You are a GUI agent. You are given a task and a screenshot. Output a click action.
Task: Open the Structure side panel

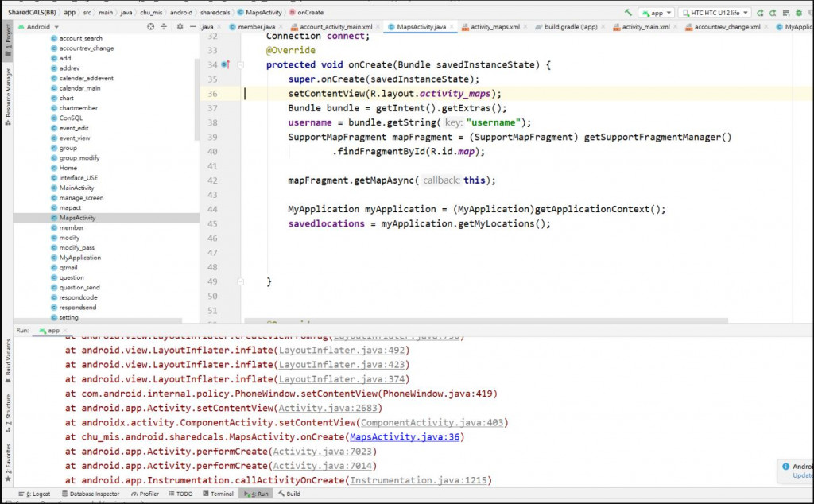point(8,413)
